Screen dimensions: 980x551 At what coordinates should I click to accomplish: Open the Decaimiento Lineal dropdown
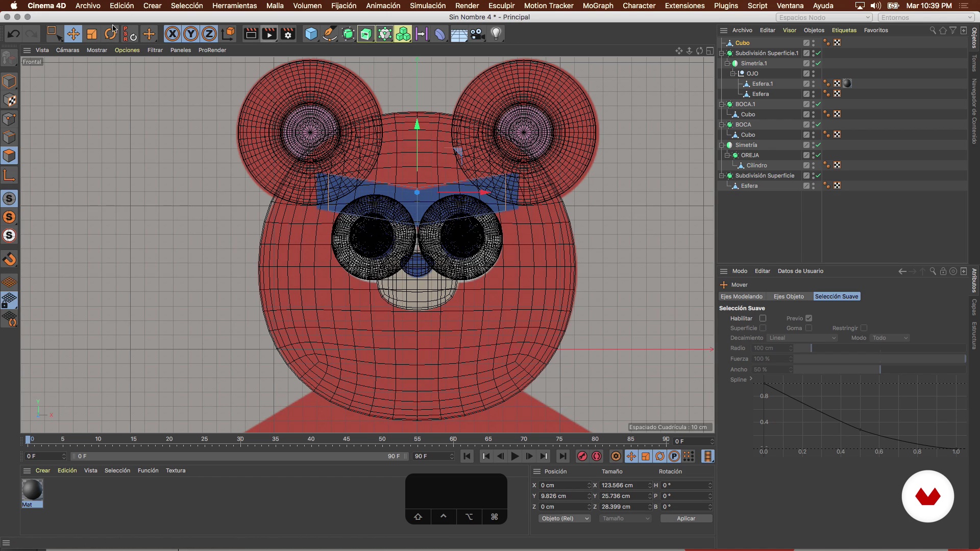click(802, 338)
